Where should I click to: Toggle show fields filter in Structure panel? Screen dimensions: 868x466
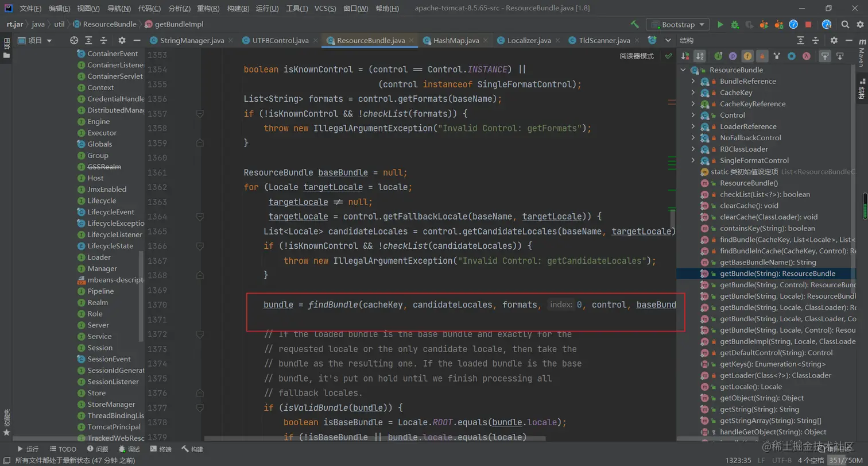point(747,56)
